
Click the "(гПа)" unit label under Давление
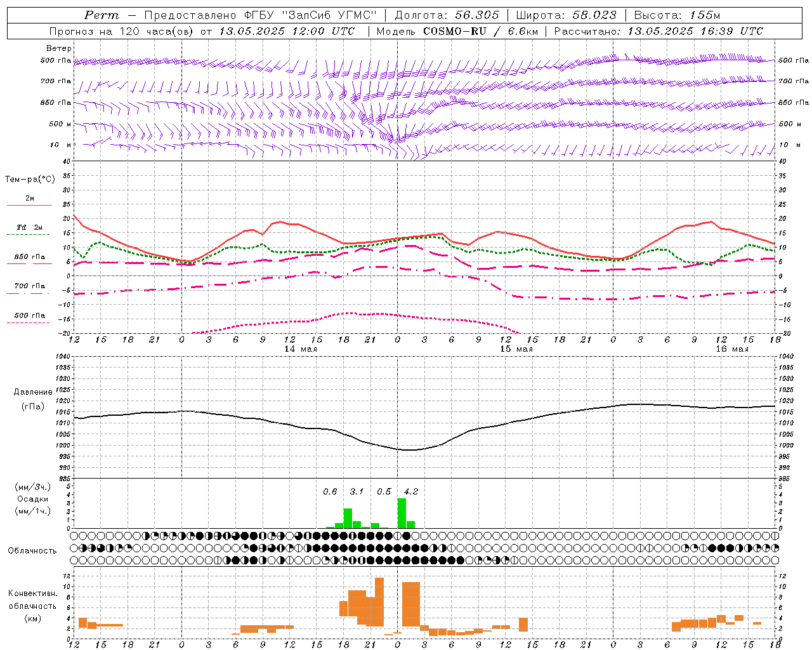[33, 407]
